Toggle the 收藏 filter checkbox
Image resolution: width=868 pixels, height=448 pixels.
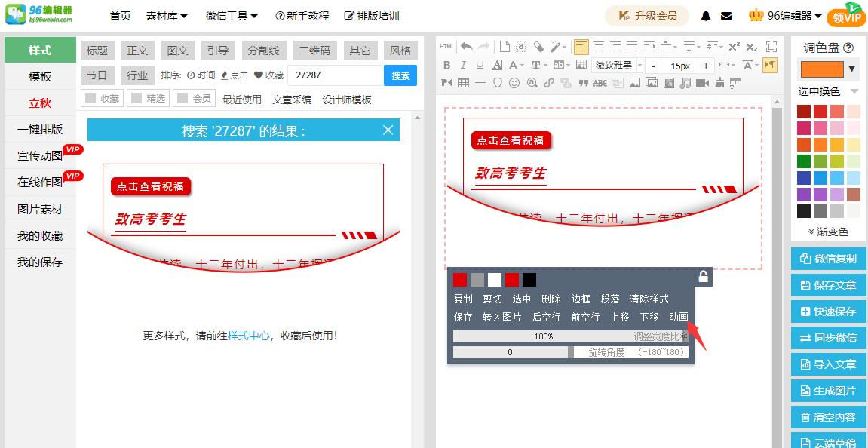pyautogui.click(x=89, y=98)
